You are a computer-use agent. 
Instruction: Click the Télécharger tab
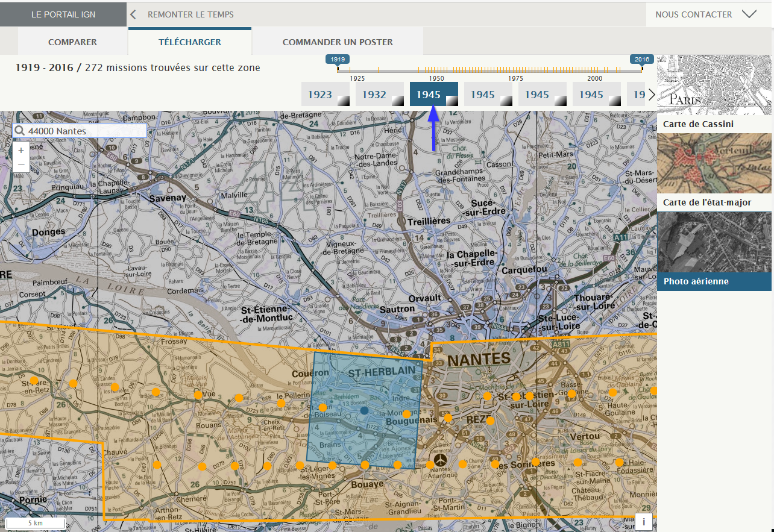[x=189, y=42]
